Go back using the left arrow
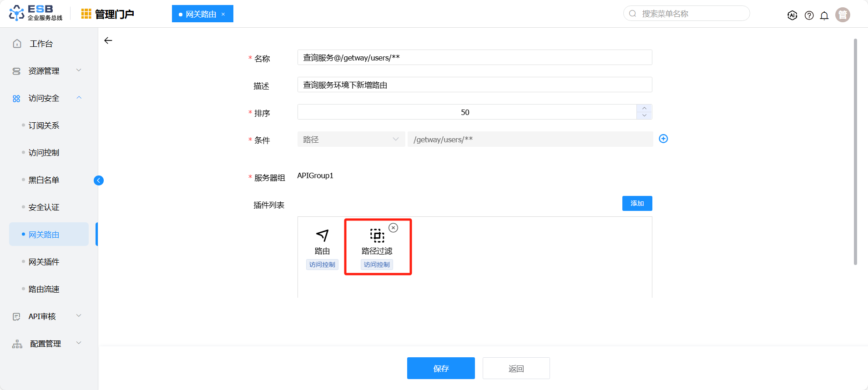 [108, 40]
